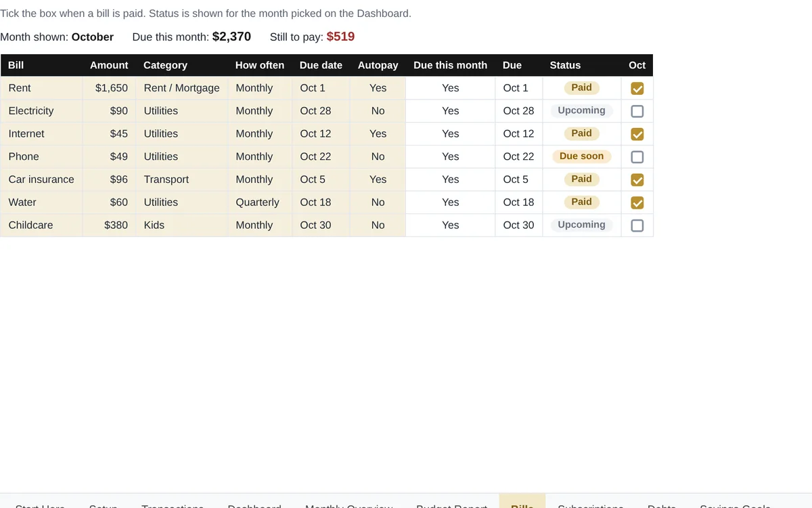Viewport: 812px width, 508px height.
Task: Click the Due this month $2,370 total
Action: 231,37
